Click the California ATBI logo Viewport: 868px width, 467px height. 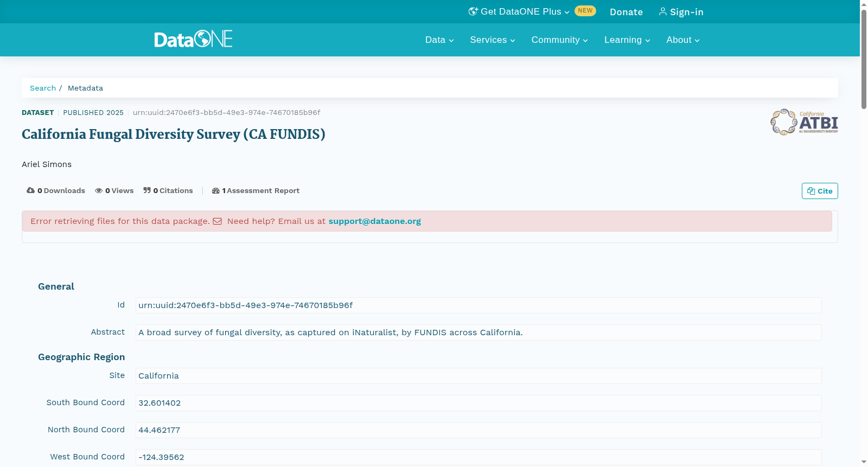[804, 122]
